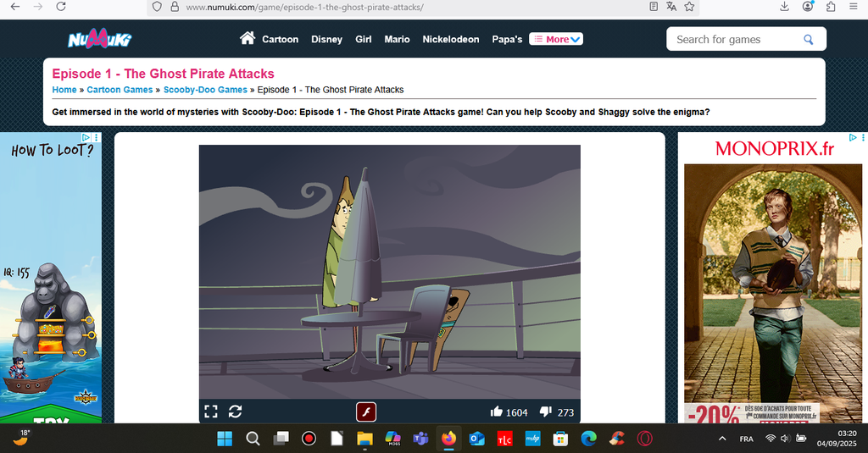Click the search magnifier icon

pyautogui.click(x=809, y=39)
